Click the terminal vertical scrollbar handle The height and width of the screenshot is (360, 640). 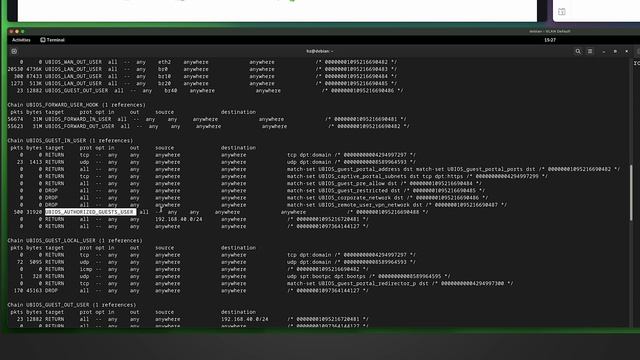[631, 193]
